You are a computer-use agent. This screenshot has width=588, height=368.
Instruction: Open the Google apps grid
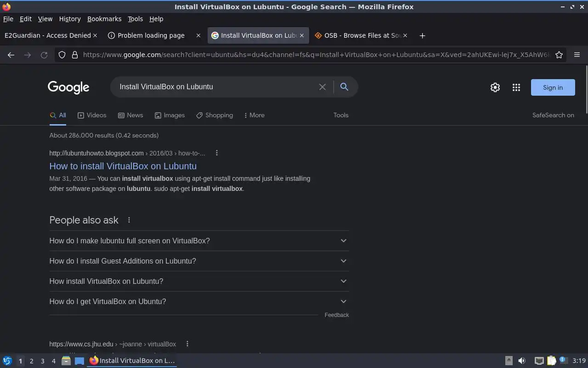[516, 87]
